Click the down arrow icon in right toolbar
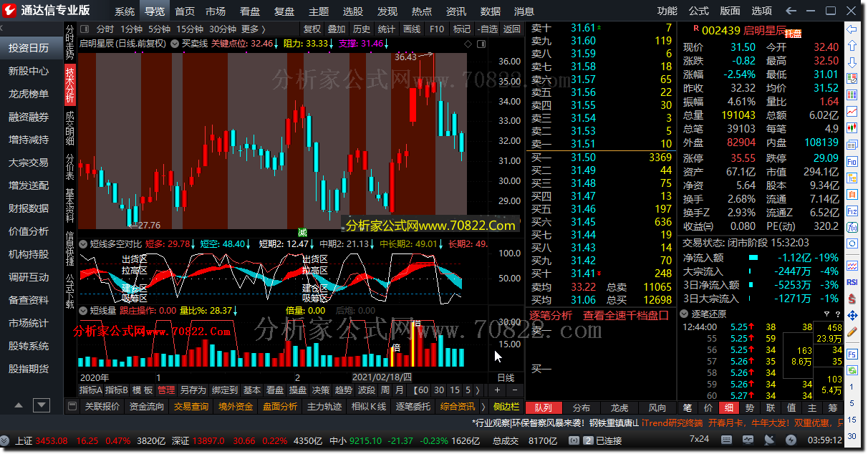The image size is (868, 454). (x=852, y=62)
